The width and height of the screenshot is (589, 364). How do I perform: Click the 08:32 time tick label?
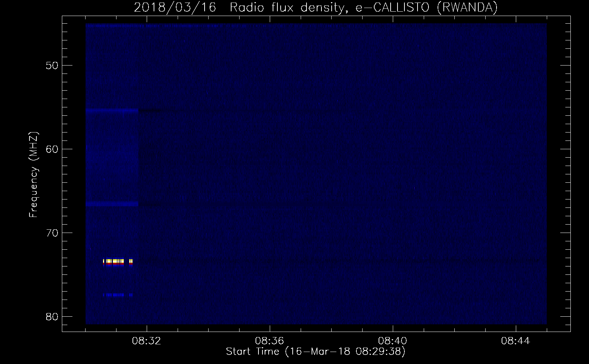point(147,341)
